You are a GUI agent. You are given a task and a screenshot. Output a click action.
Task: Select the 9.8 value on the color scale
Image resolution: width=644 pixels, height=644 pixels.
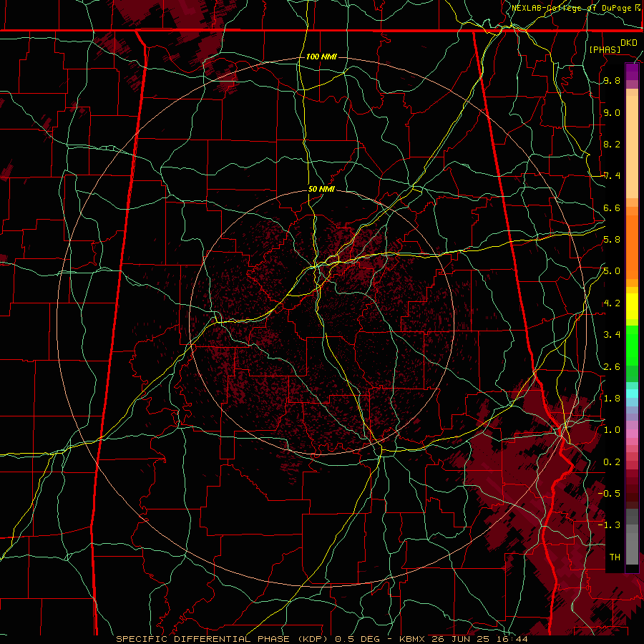pyautogui.click(x=612, y=81)
